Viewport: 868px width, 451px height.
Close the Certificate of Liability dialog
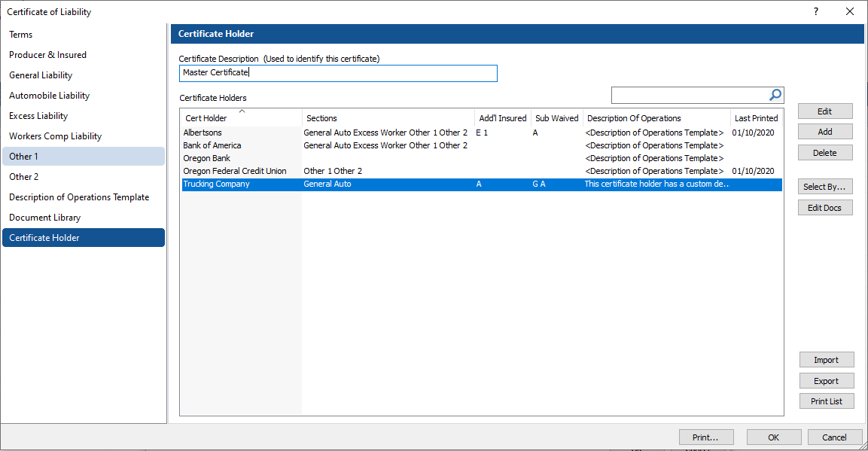tap(850, 11)
